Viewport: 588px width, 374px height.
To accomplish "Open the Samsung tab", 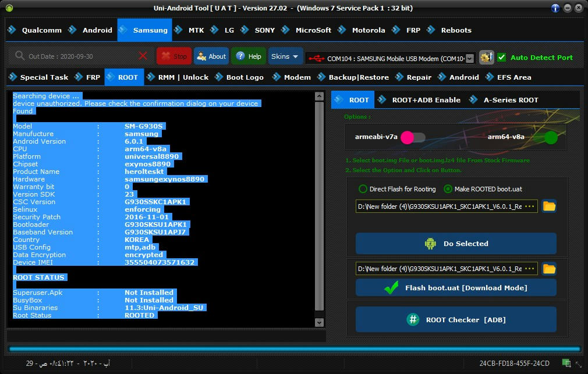I will pyautogui.click(x=144, y=30).
